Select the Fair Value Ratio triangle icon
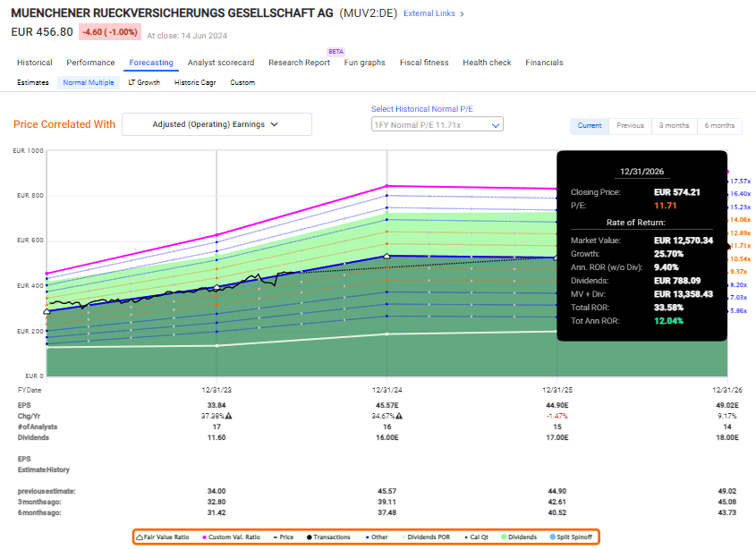The width and height of the screenshot is (756, 549). (x=140, y=536)
